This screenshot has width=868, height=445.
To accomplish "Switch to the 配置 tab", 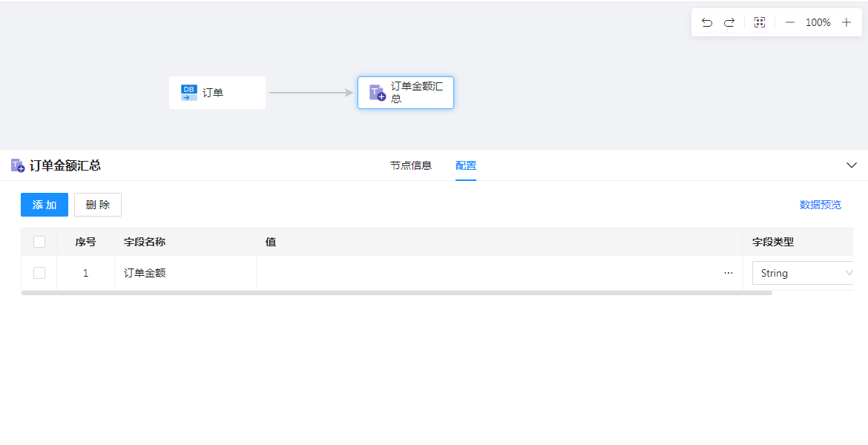I will point(466,165).
